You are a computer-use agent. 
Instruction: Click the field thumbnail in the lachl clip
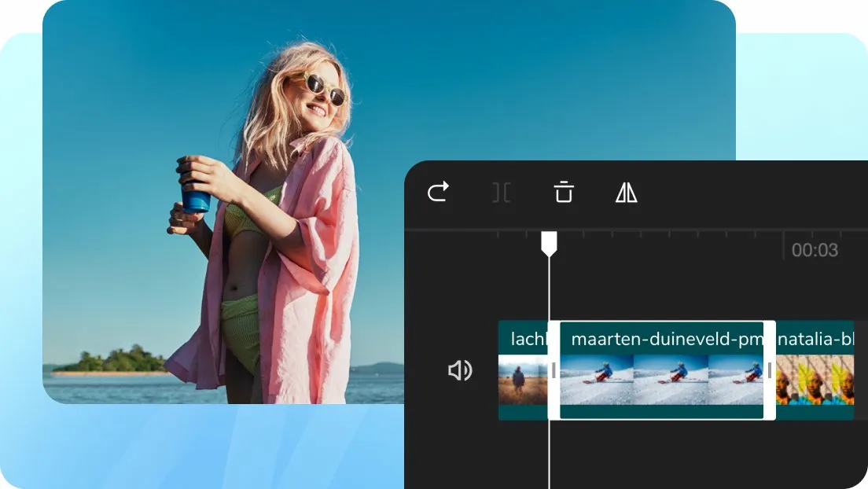tap(522, 380)
